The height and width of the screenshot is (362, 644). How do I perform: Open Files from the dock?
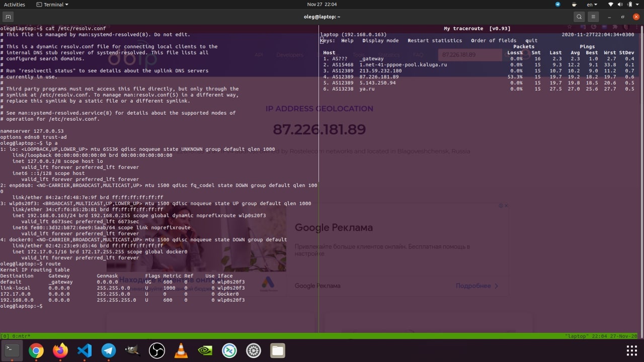pyautogui.click(x=278, y=350)
